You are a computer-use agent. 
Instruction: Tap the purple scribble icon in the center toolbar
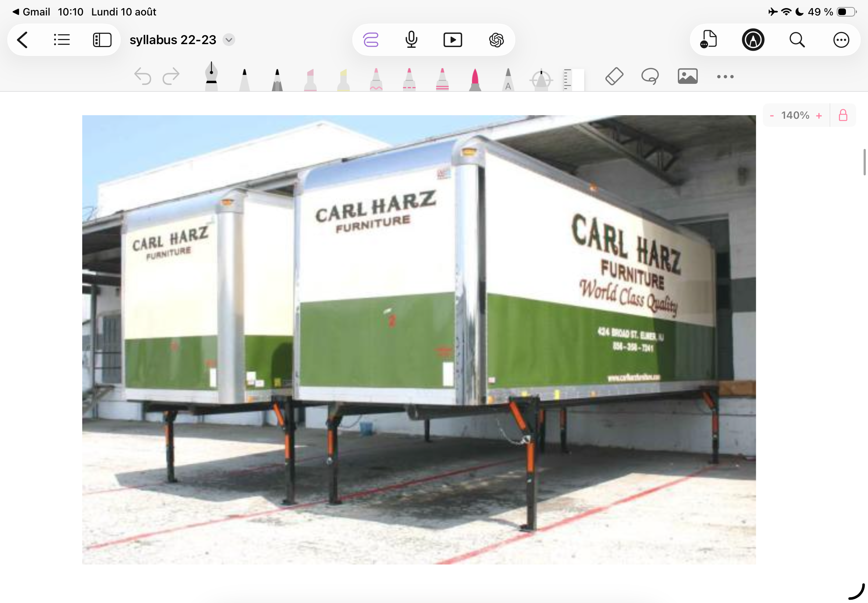371,40
